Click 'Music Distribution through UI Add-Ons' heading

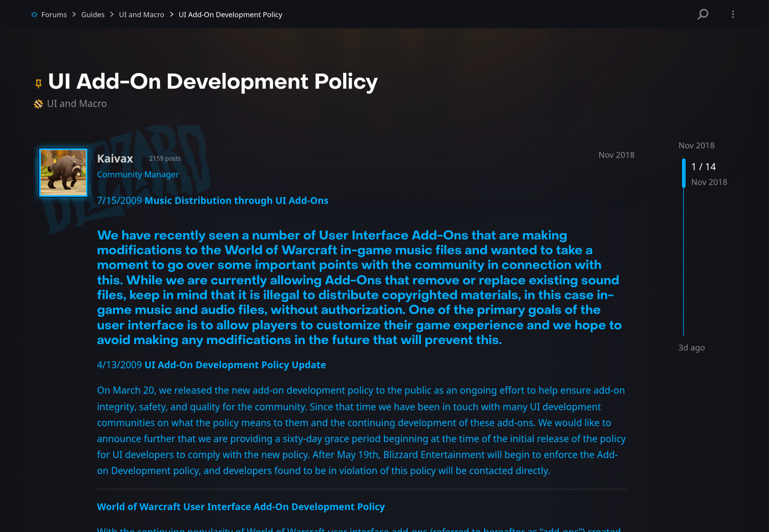[236, 200]
